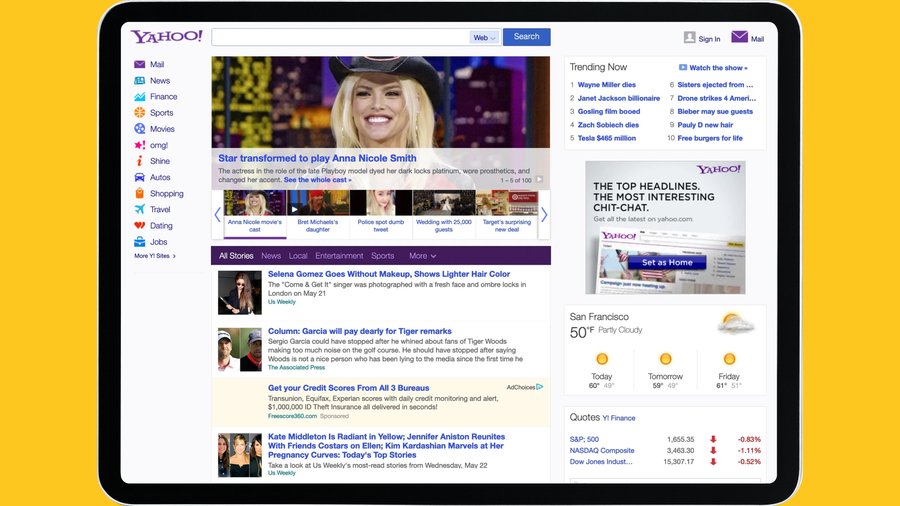Open the Dating heart icon
The image size is (900, 506).
pos(139,226)
